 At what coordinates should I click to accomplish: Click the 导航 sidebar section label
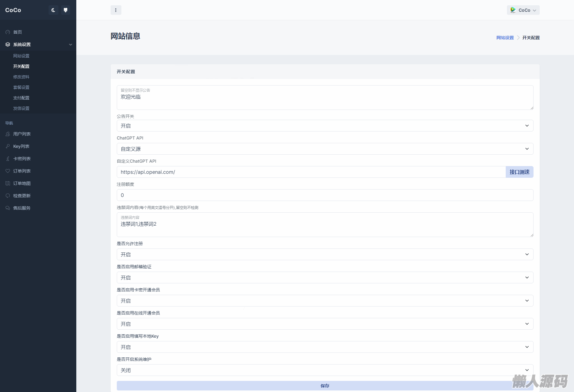coord(9,123)
